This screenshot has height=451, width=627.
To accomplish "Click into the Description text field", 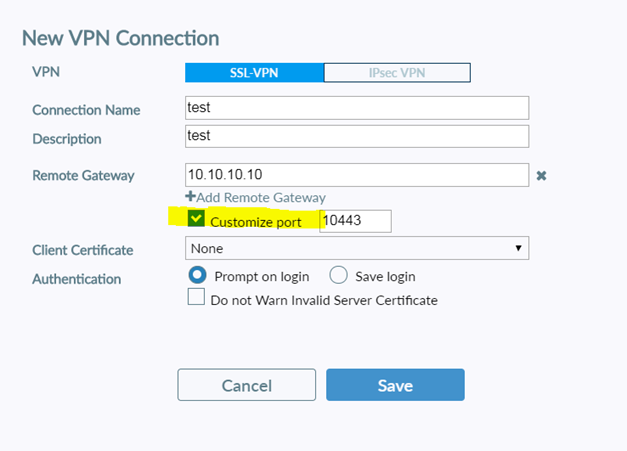I will pyautogui.click(x=357, y=135).
